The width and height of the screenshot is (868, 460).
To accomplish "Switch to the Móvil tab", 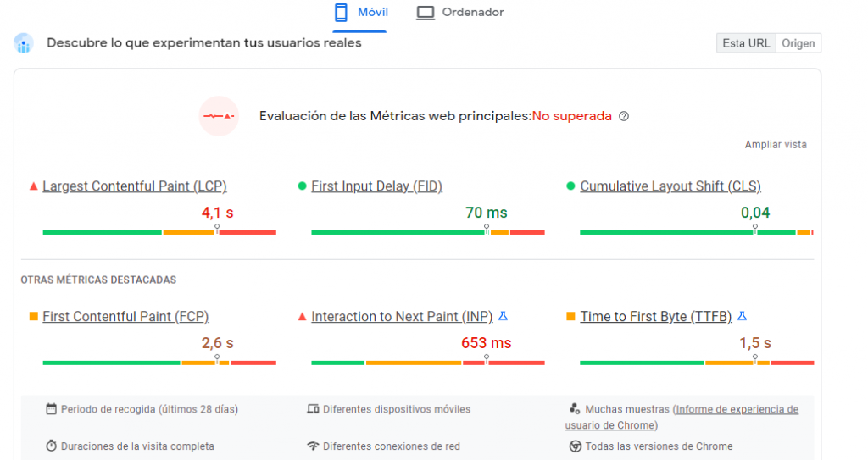I will tap(360, 13).
